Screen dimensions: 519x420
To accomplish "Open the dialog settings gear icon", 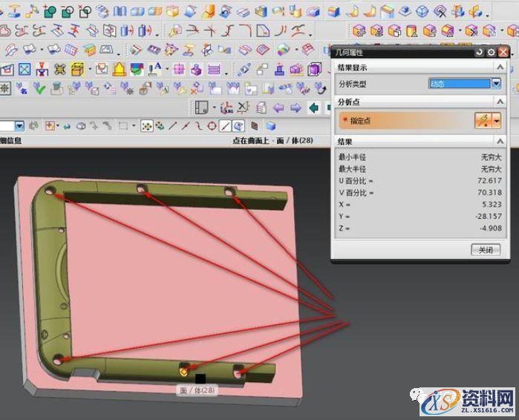I will coord(491,53).
